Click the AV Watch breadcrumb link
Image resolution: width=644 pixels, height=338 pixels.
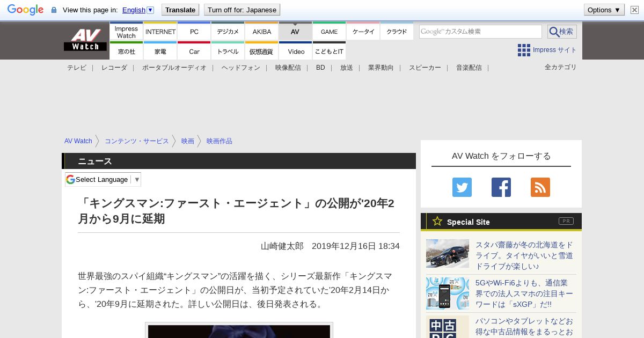coord(78,141)
